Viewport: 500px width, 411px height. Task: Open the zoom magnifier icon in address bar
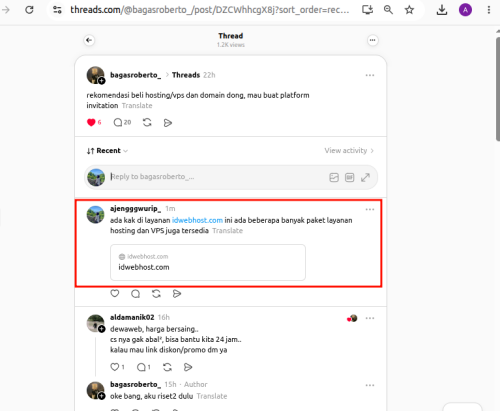[388, 10]
